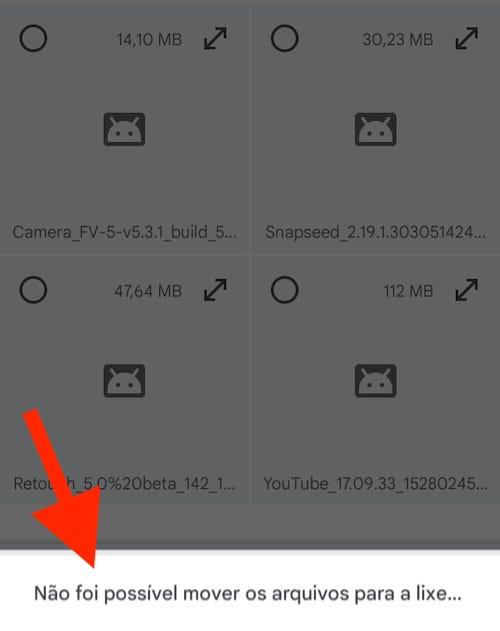Open the Retouch APK Android icon
Viewport: 500px width, 631px height.
tap(124, 381)
